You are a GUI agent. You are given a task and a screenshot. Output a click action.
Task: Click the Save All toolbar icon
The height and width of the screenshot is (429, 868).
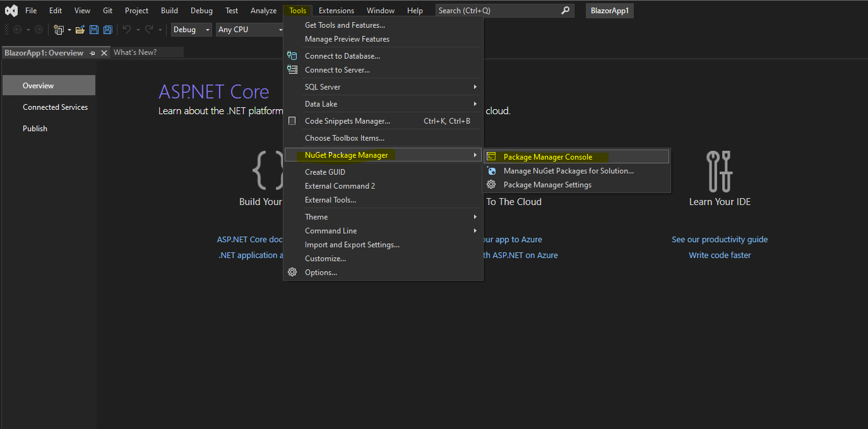click(x=108, y=30)
